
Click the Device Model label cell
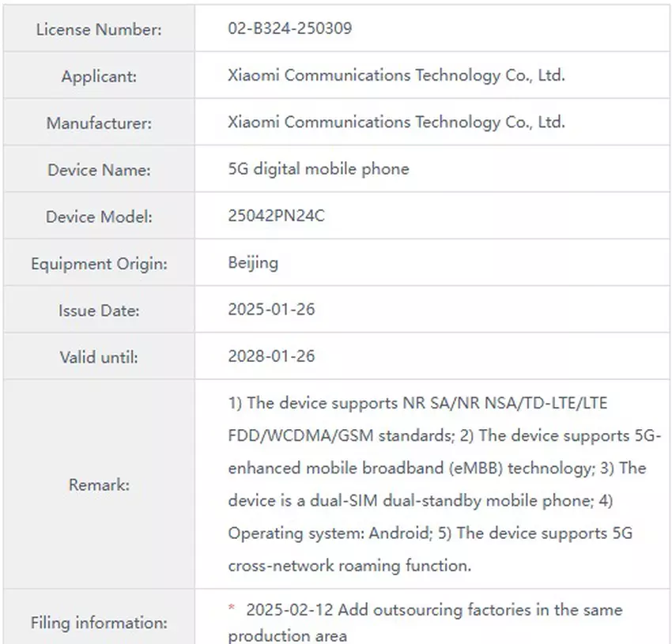pyautogui.click(x=98, y=216)
